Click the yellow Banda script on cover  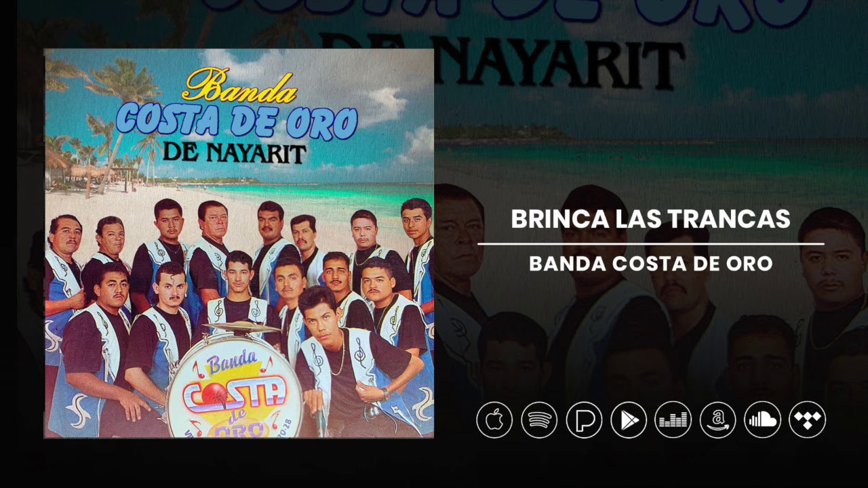pyautogui.click(x=239, y=86)
